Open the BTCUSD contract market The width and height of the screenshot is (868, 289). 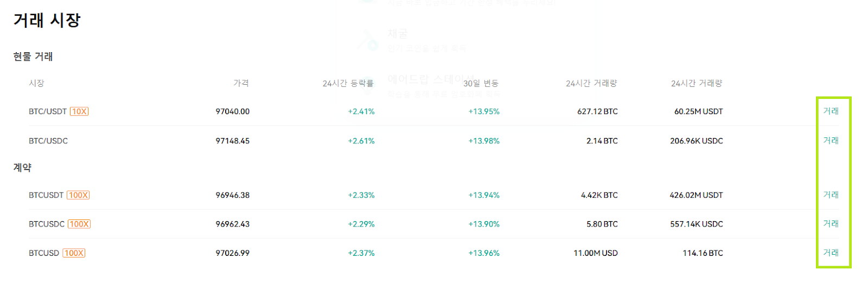[x=44, y=253]
